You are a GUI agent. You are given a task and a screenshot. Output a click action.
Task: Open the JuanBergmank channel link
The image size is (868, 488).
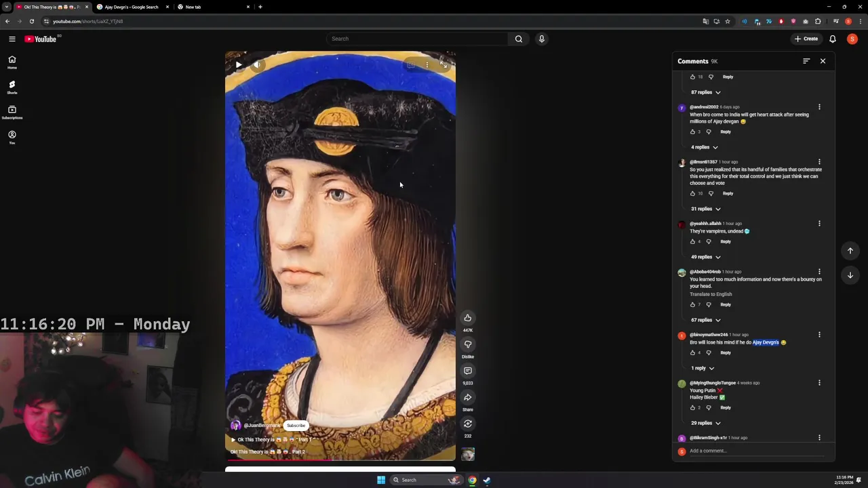[x=262, y=426]
